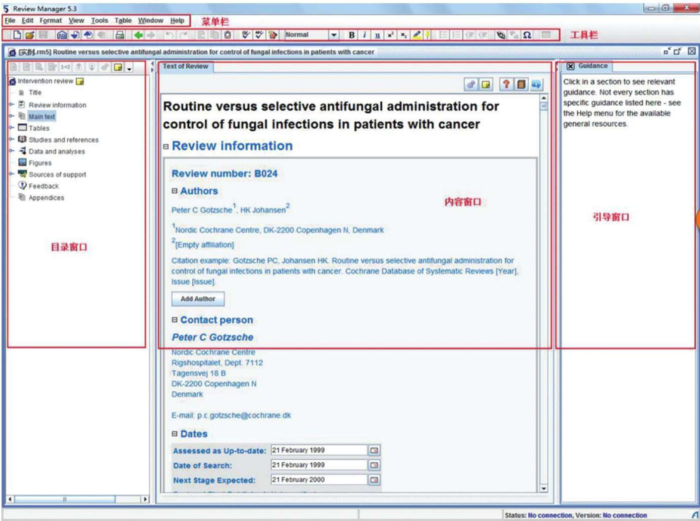Close the Guidance panel tab
700x521 pixels.
(570, 66)
